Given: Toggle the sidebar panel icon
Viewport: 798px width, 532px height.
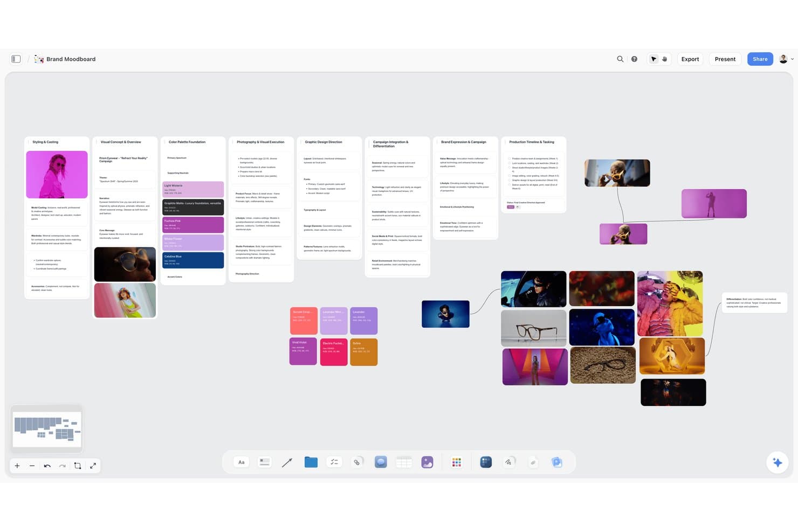Looking at the screenshot, I should pyautogui.click(x=16, y=59).
